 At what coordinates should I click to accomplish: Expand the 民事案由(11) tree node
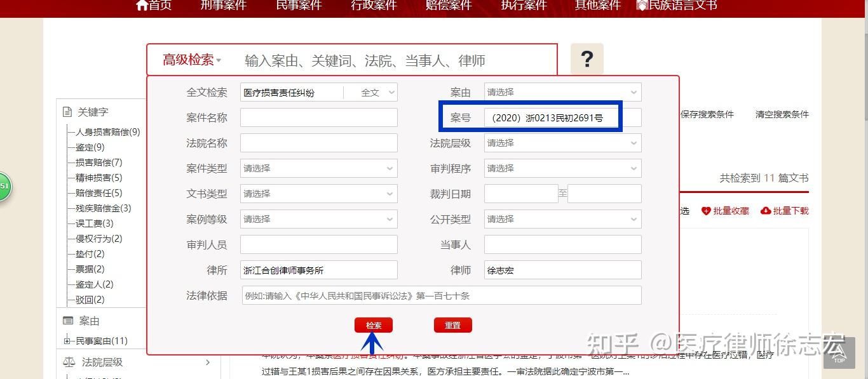point(67,341)
